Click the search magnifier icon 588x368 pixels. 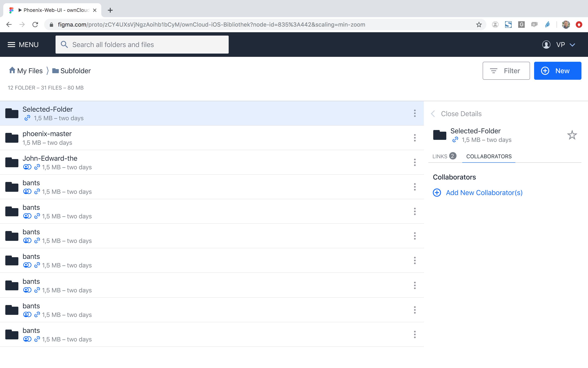point(64,44)
